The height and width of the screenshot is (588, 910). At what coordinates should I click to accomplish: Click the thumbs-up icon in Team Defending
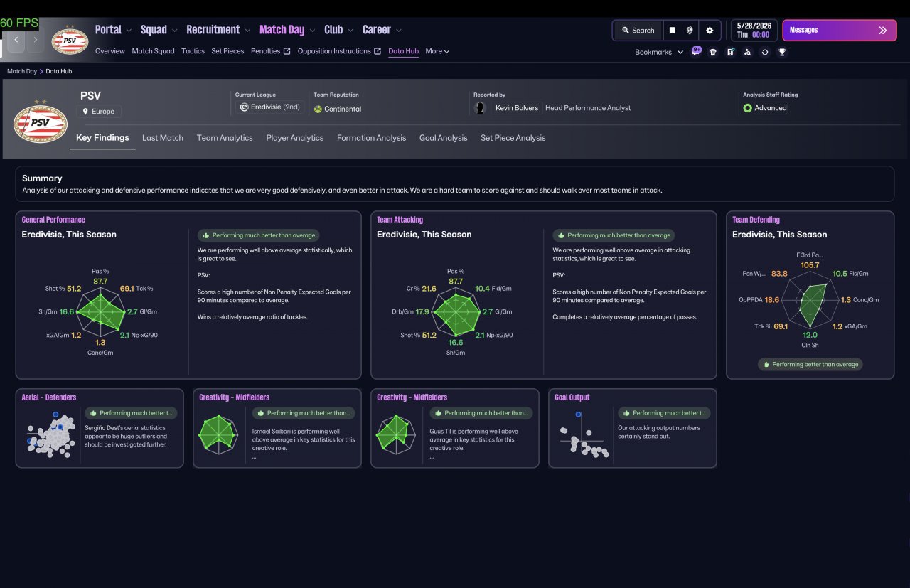point(766,364)
